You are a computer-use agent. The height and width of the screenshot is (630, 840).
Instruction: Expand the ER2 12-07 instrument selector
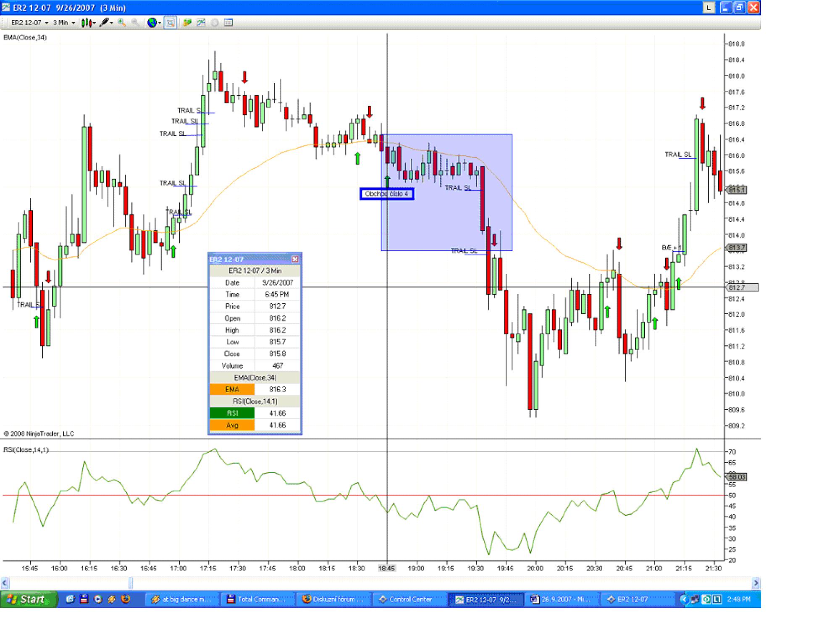click(x=29, y=23)
